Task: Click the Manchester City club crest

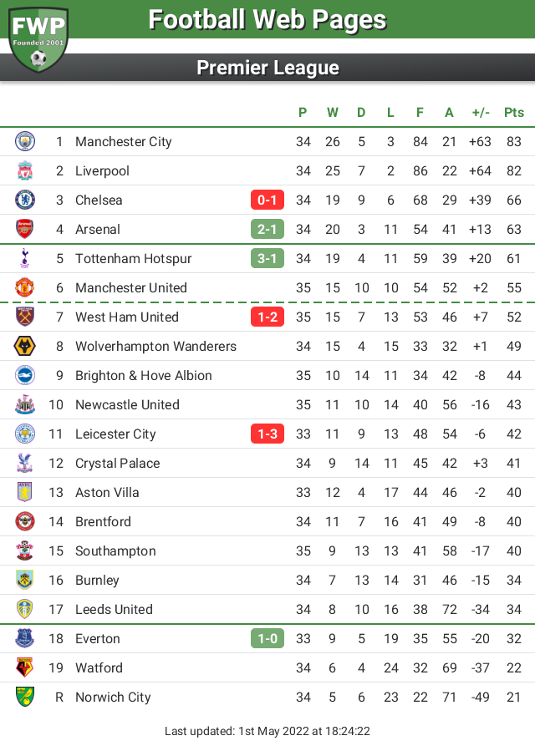Action: click(x=25, y=142)
